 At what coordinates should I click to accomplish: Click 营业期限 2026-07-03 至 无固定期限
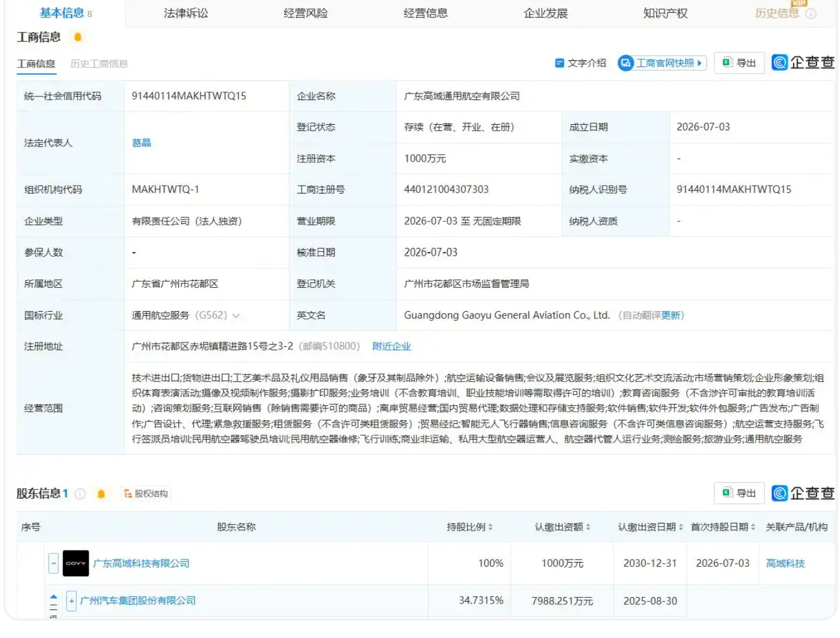[463, 221]
